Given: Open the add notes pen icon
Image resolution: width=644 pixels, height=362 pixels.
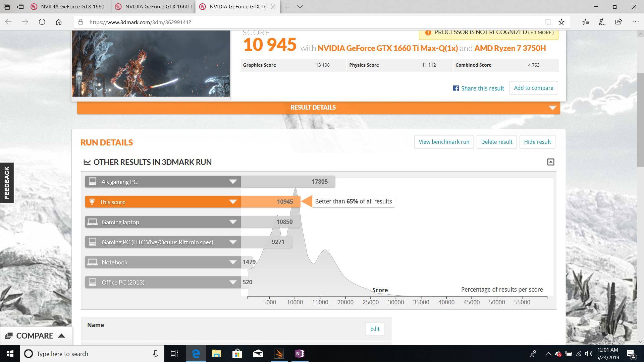Looking at the screenshot, I should (x=602, y=22).
